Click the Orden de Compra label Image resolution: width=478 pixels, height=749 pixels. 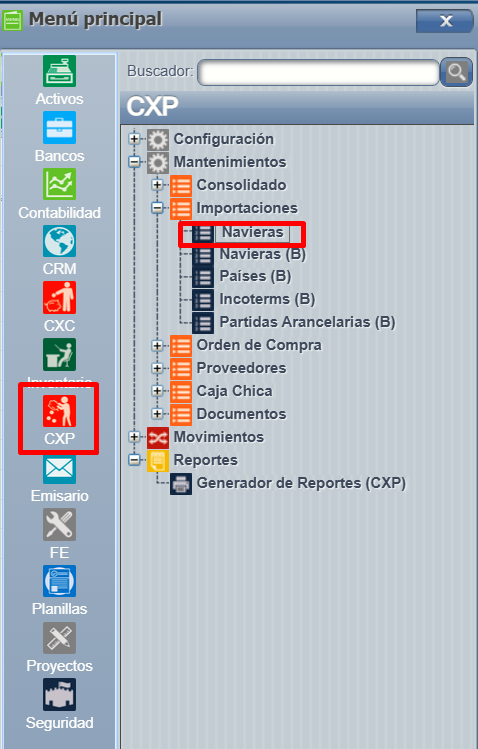point(259,345)
